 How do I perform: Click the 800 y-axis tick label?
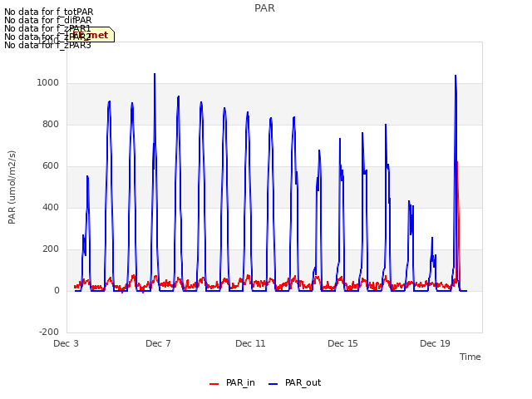pos(51,125)
